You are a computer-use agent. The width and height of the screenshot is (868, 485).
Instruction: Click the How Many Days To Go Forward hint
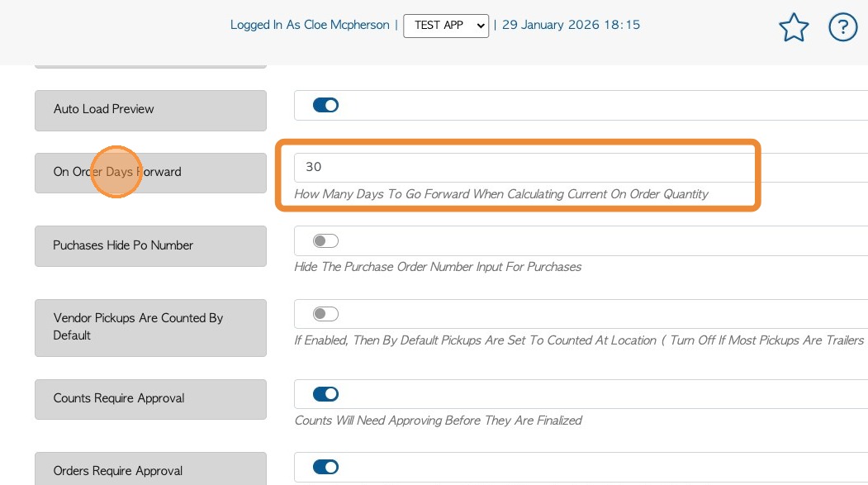point(500,194)
